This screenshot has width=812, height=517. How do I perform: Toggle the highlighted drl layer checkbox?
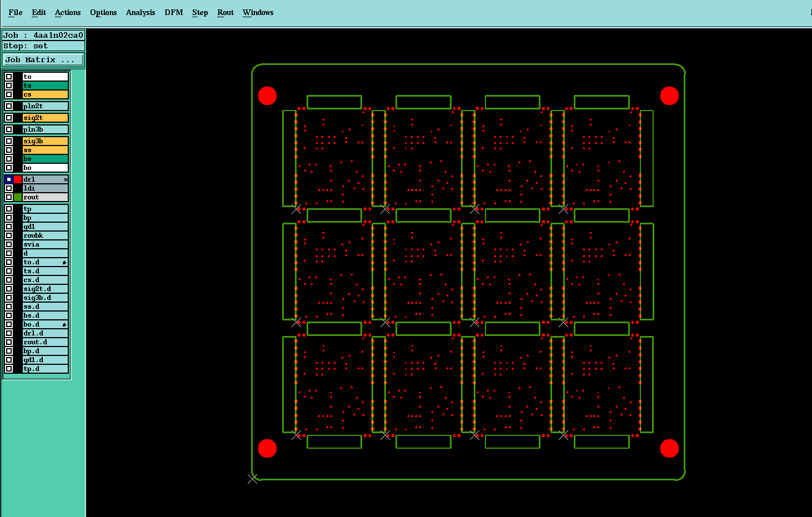(9, 179)
